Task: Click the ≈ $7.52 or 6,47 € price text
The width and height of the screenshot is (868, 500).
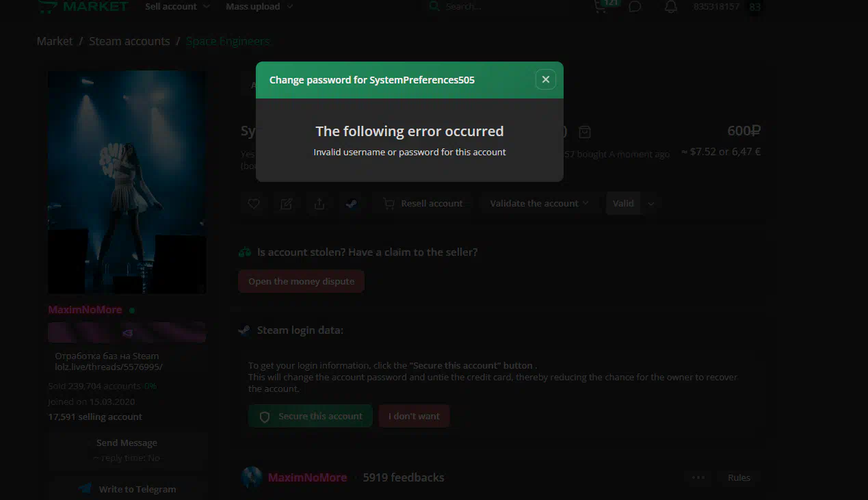Action: (x=721, y=151)
